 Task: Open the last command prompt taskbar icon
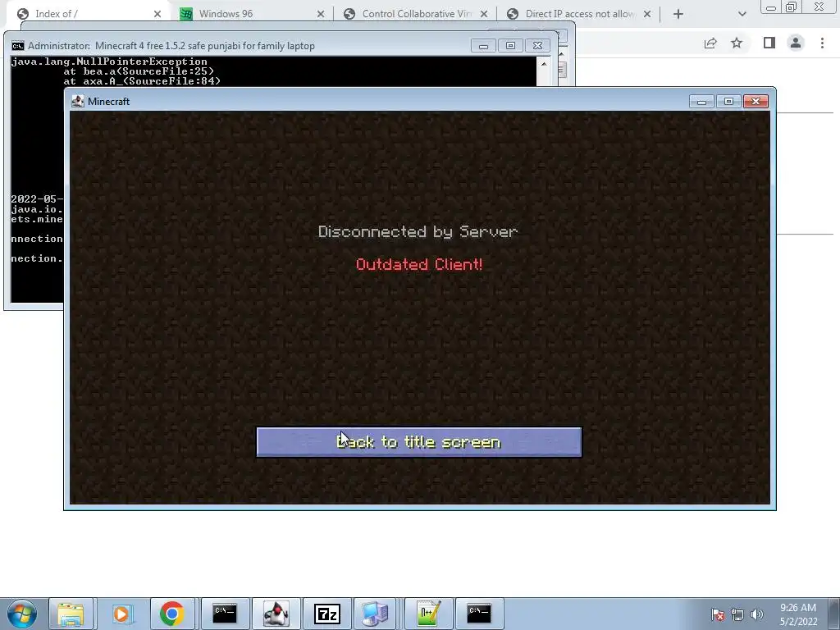click(479, 614)
